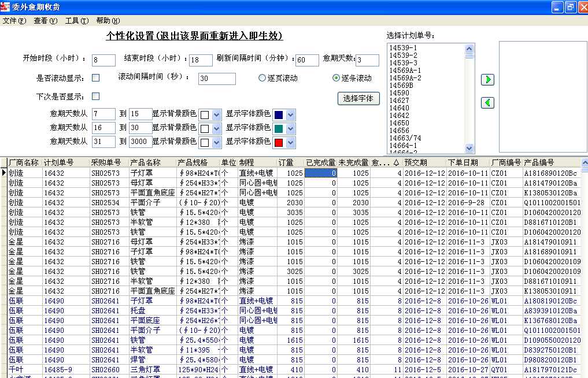Screen dimensions: 588x378
Task: Select plan number 14664-1 in list
Action: point(403,146)
